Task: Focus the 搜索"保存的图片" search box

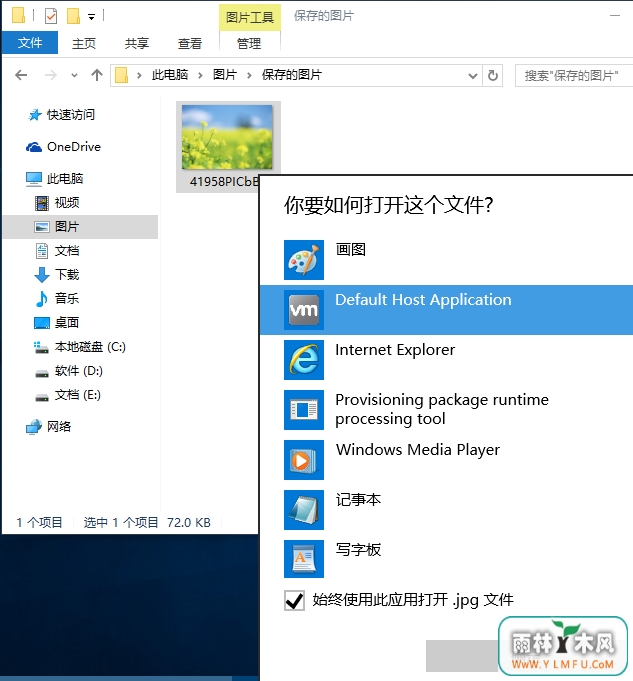Action: (x=573, y=76)
